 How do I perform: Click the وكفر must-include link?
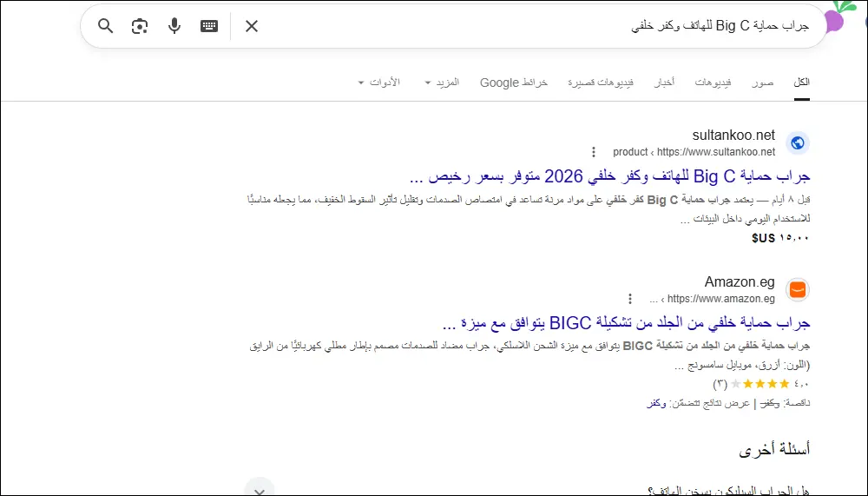tap(656, 403)
